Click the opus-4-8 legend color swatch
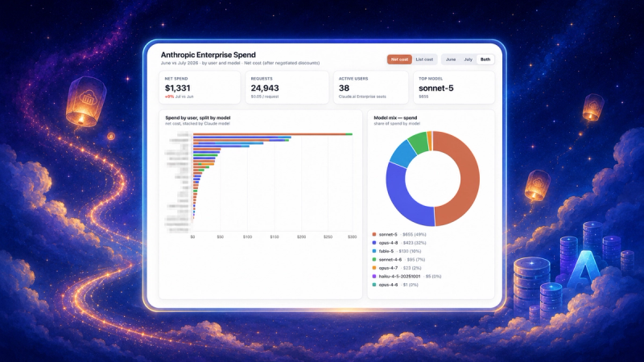This screenshot has width=644, height=362. tap(374, 243)
